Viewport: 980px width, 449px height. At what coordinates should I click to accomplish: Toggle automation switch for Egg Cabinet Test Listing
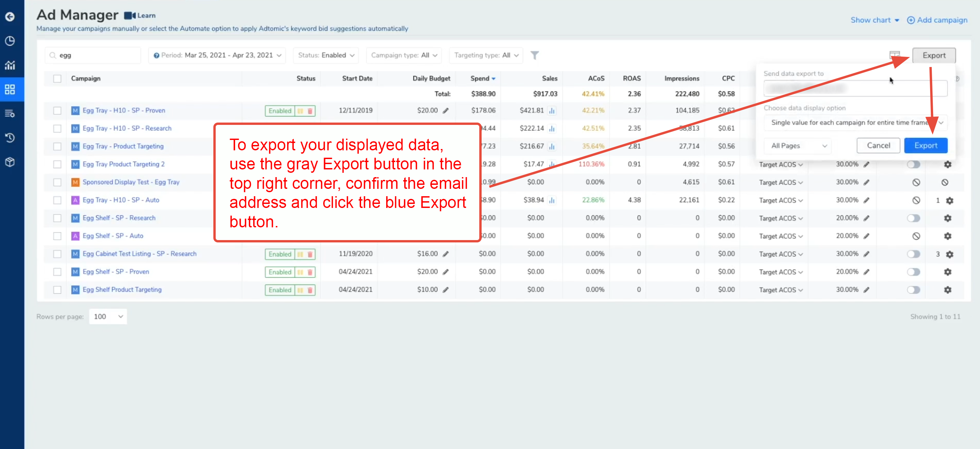coord(913,254)
